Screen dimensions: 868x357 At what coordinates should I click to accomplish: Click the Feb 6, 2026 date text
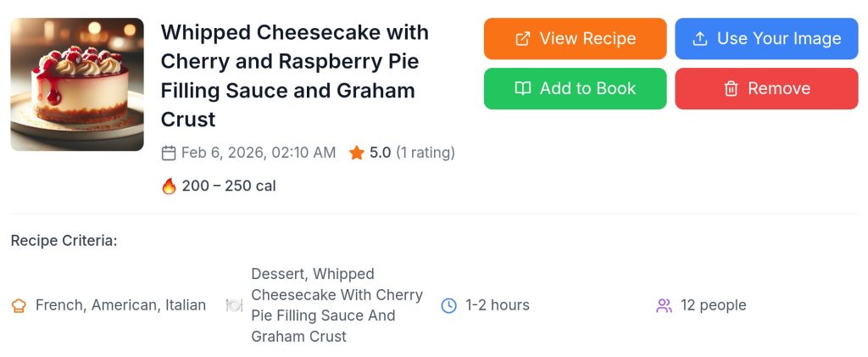tap(259, 153)
